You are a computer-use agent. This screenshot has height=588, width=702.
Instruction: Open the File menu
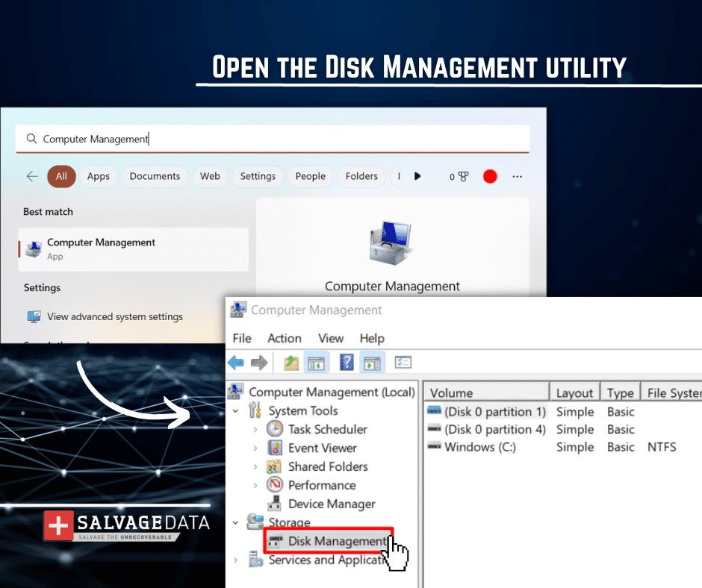[242, 338]
